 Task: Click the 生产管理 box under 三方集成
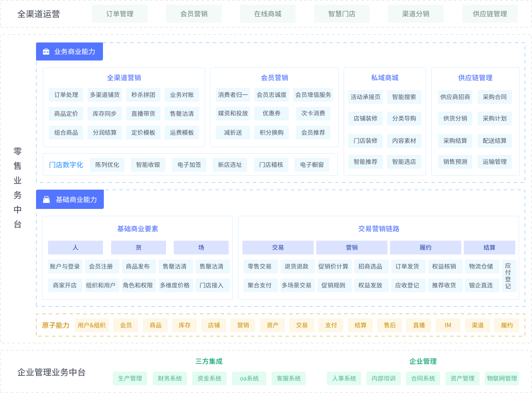130,378
